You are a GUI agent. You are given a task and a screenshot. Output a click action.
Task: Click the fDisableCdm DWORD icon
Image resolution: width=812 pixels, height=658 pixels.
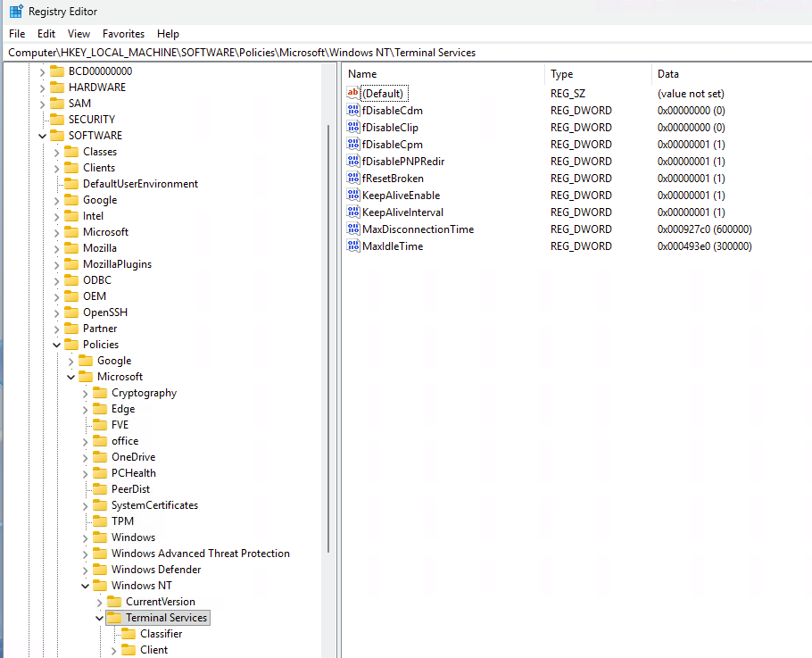[x=352, y=111]
